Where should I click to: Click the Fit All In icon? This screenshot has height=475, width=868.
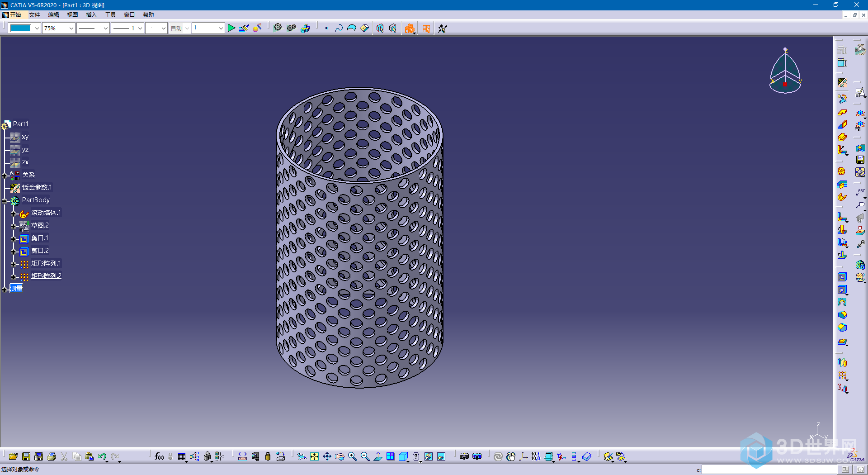315,456
